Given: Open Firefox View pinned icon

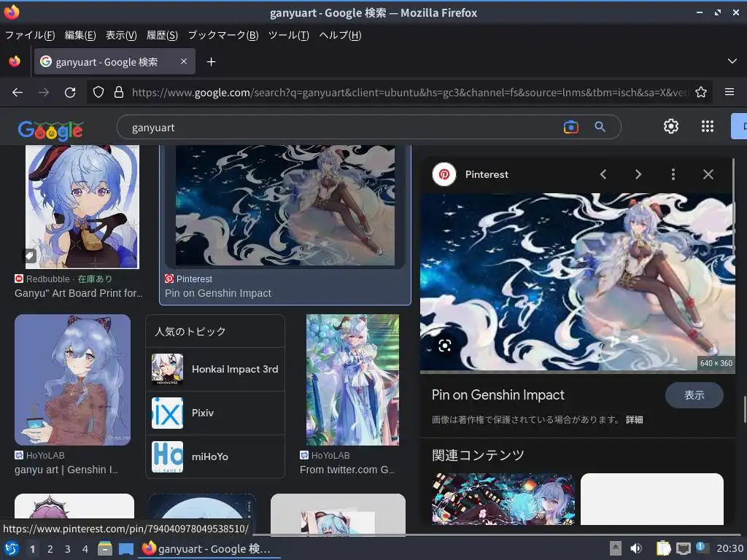Looking at the screenshot, I should (15, 61).
